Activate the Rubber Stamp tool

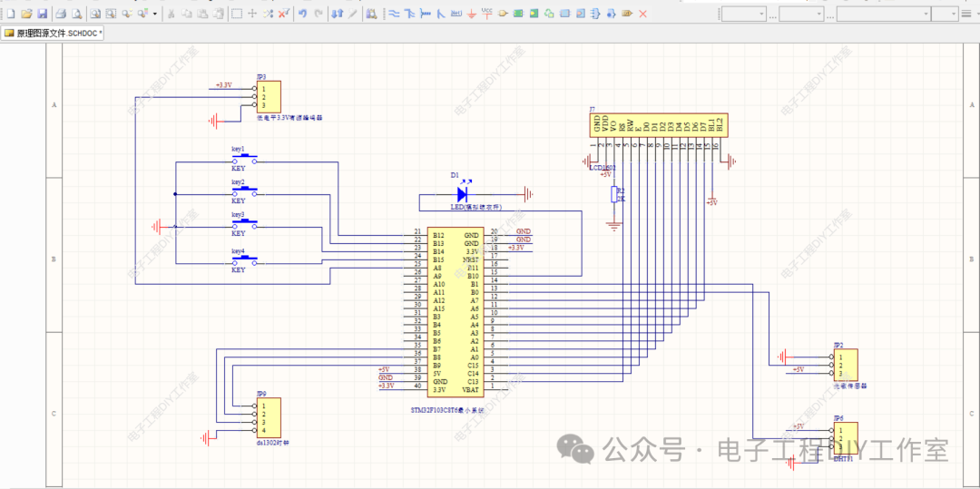click(218, 13)
